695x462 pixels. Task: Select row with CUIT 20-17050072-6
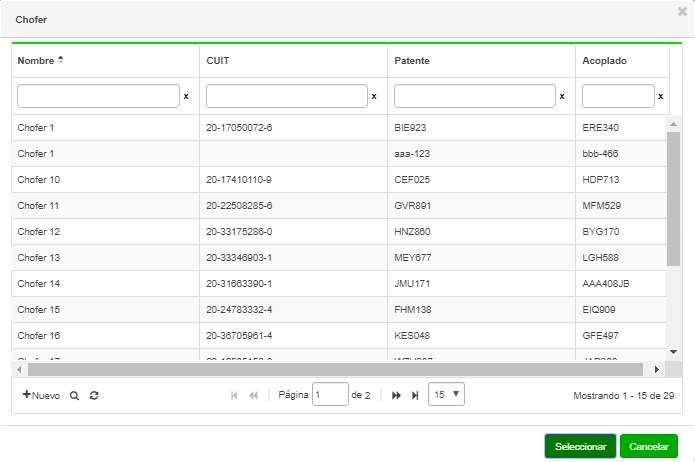click(x=339, y=128)
